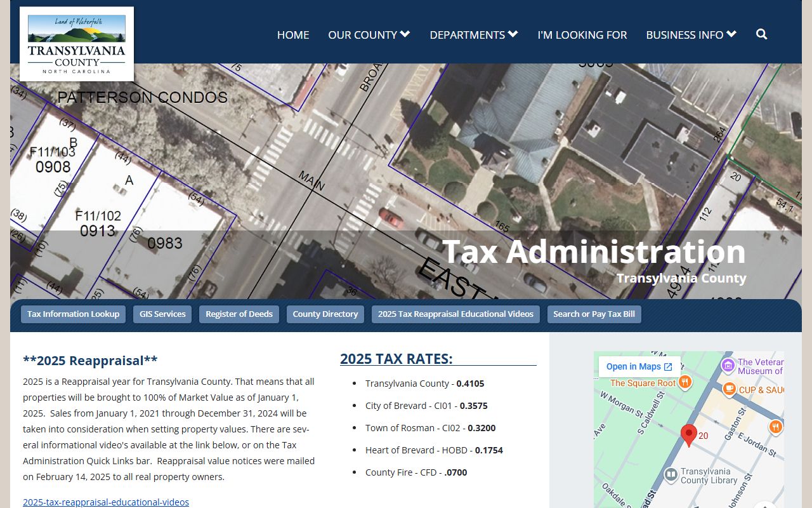Expand the DEPARTMENTS dropdown menu
The height and width of the screenshot is (508, 812).
click(x=474, y=35)
